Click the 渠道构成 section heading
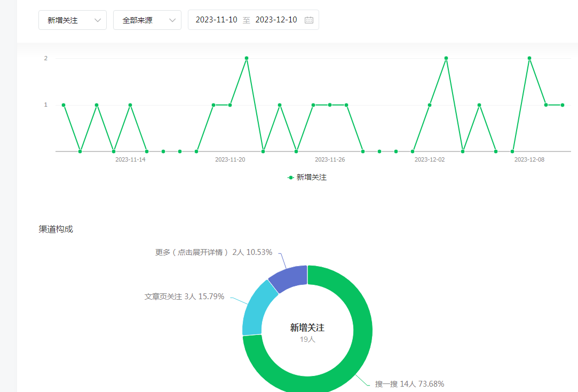This screenshot has width=578, height=392. (56, 229)
